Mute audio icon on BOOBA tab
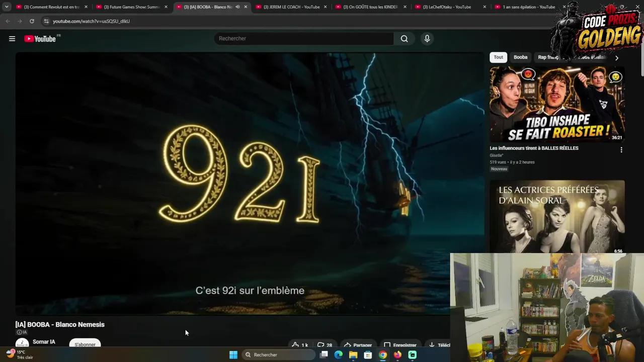 [237, 7]
